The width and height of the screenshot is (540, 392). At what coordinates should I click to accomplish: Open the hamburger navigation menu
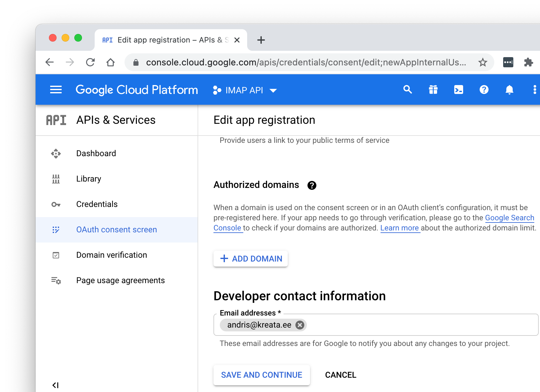56,90
